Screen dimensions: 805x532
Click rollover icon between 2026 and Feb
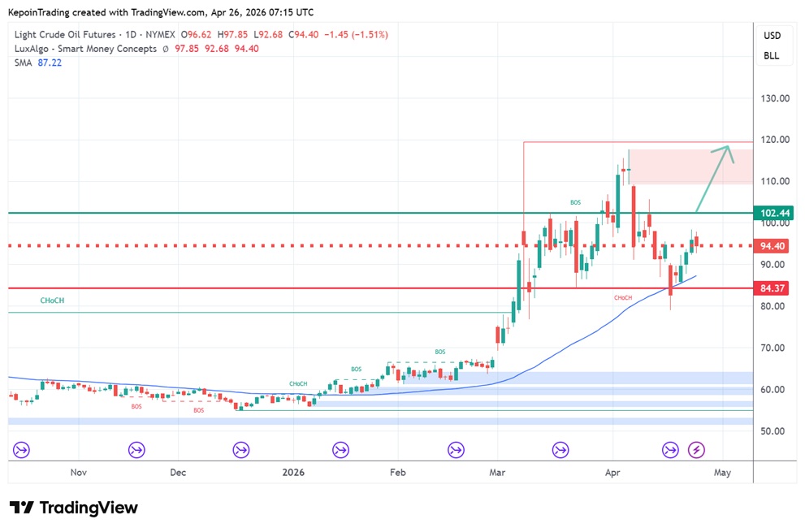tap(340, 449)
